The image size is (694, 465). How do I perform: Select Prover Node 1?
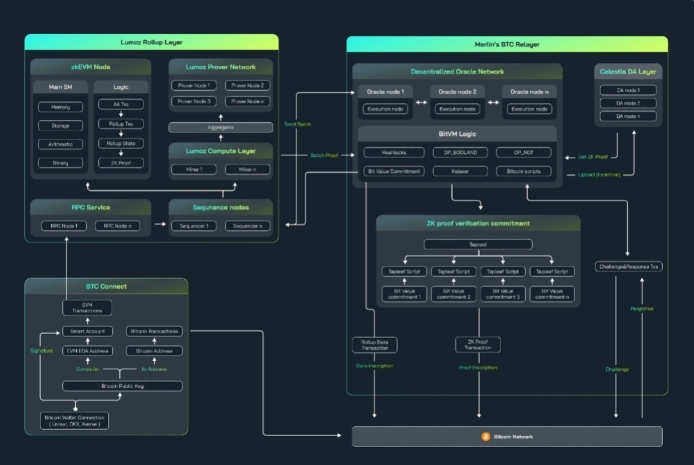coord(194,85)
